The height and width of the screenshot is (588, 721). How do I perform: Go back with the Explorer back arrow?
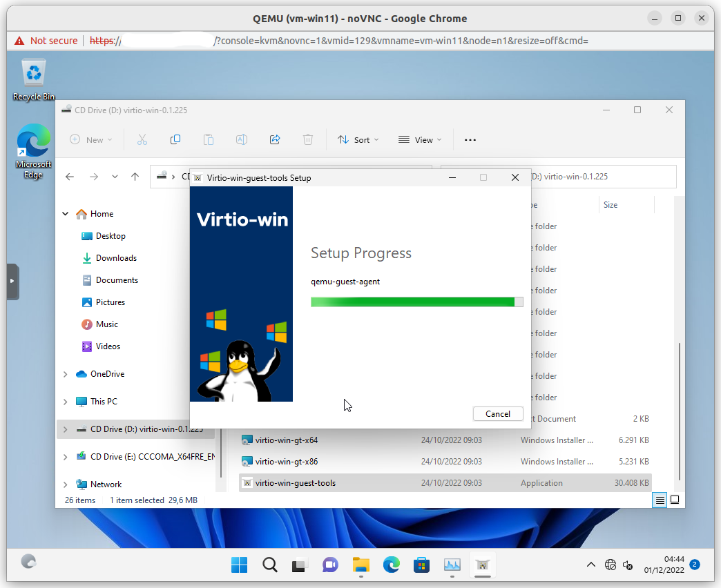click(70, 177)
